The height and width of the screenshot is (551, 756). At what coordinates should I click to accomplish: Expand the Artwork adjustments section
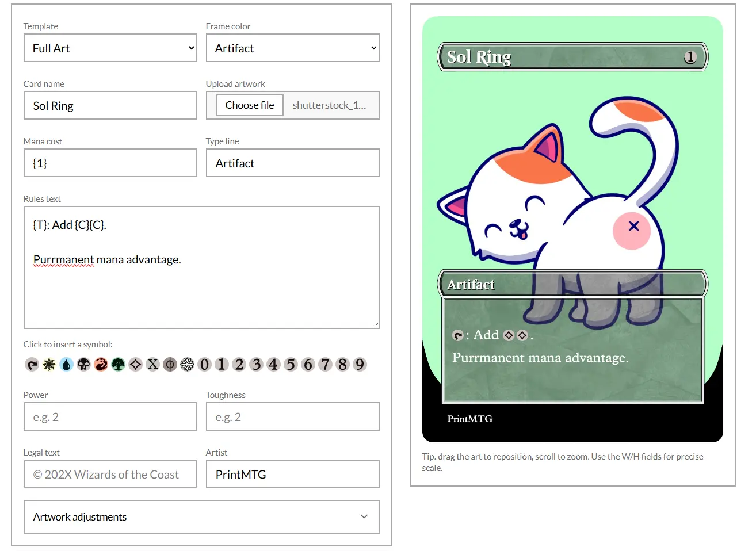(201, 516)
